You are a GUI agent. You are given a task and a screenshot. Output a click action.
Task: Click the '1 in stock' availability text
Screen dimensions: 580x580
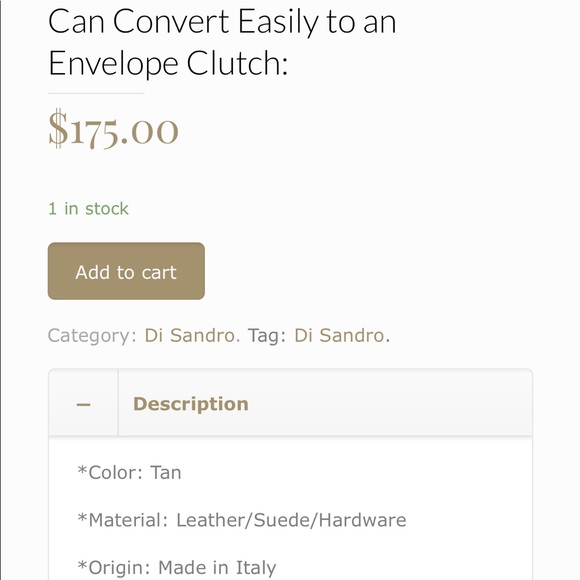pos(88,209)
